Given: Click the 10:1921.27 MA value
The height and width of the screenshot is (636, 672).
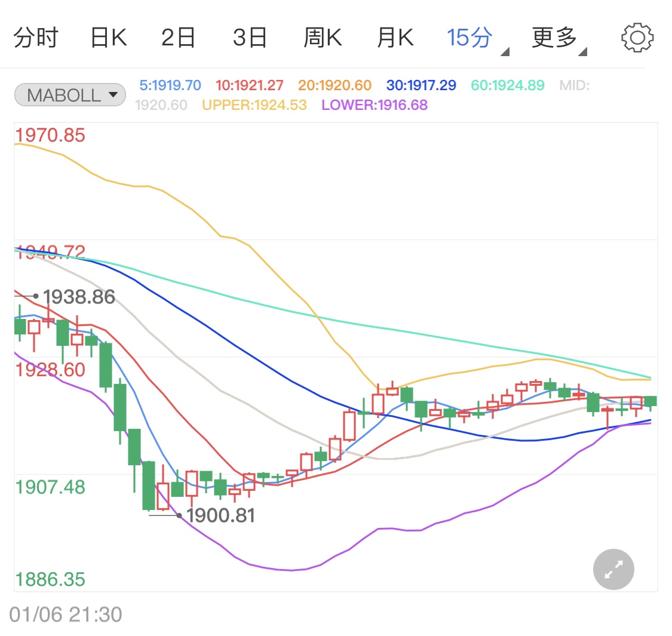Looking at the screenshot, I should pos(250,85).
